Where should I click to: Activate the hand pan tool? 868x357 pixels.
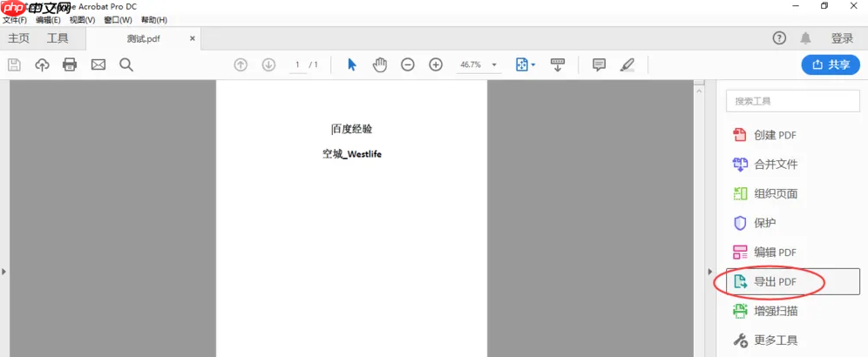point(379,64)
